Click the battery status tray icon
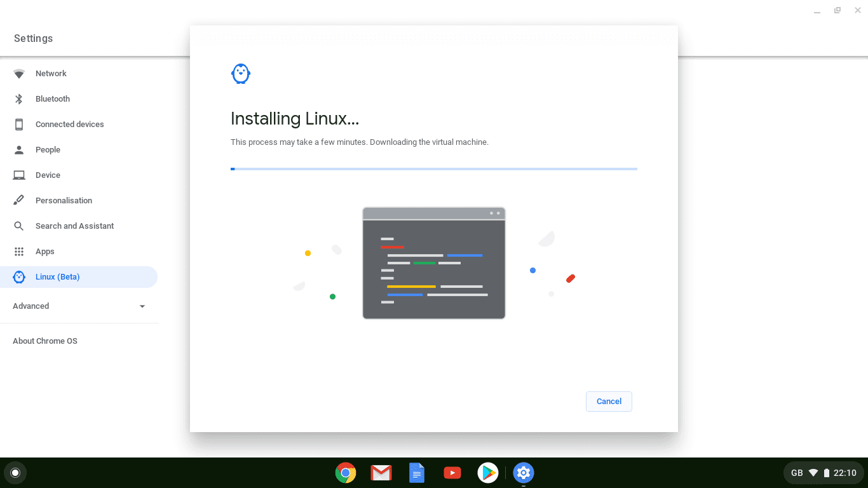The image size is (868, 488). pyautogui.click(x=827, y=473)
